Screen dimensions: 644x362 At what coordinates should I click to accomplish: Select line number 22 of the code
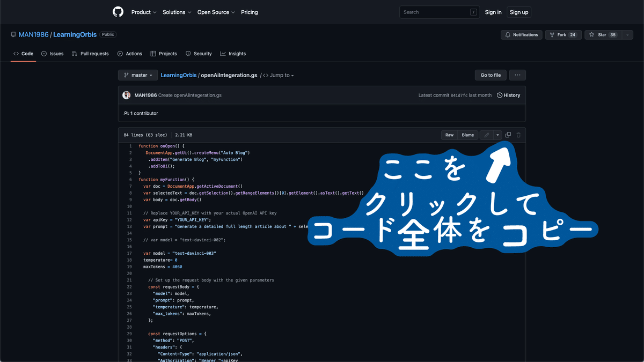point(129,287)
